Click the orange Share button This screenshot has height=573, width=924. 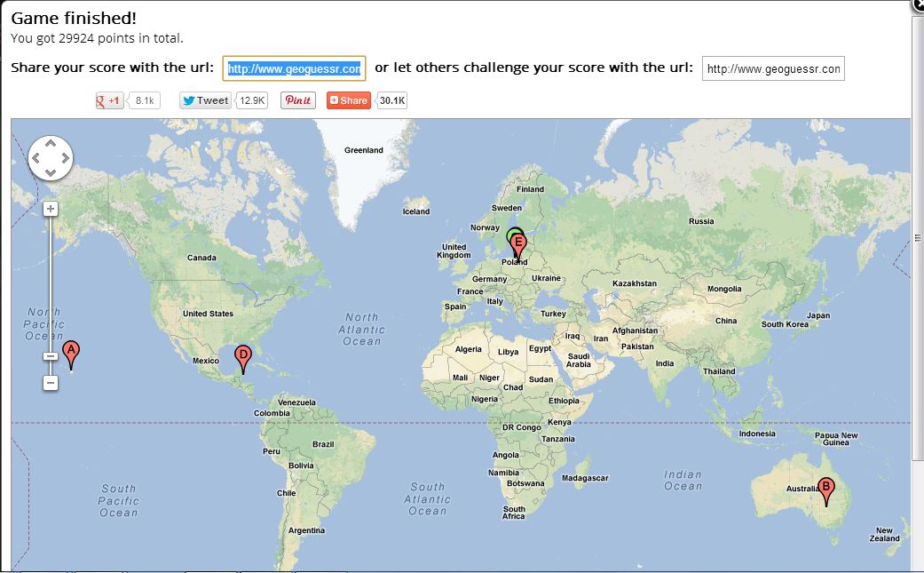[349, 100]
